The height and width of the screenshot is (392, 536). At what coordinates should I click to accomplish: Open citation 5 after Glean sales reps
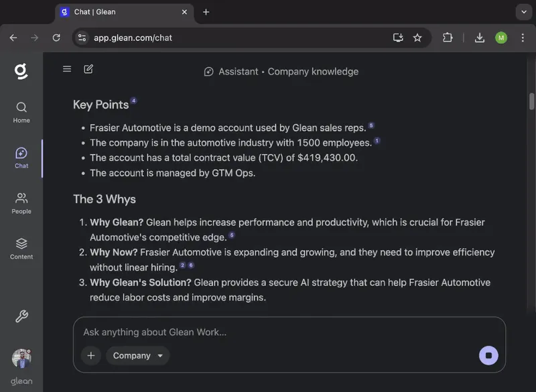pyautogui.click(x=371, y=125)
